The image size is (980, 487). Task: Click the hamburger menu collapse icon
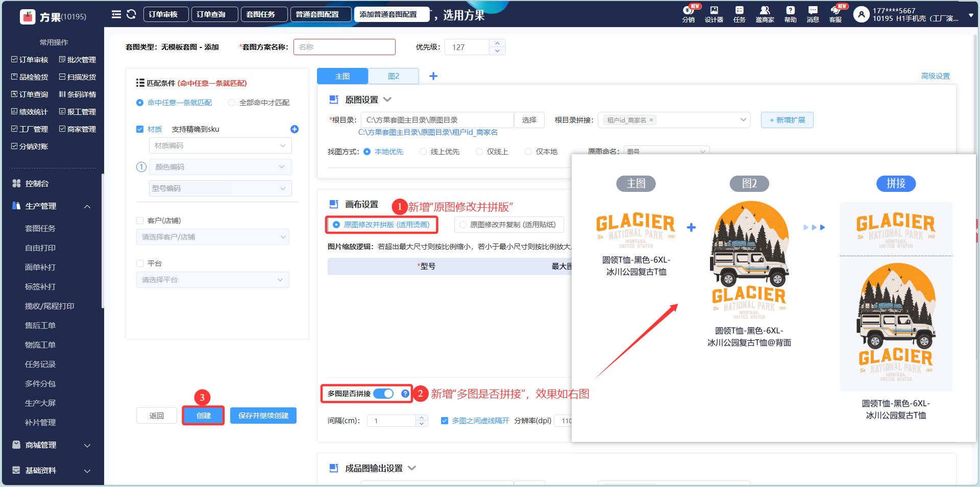click(x=116, y=14)
